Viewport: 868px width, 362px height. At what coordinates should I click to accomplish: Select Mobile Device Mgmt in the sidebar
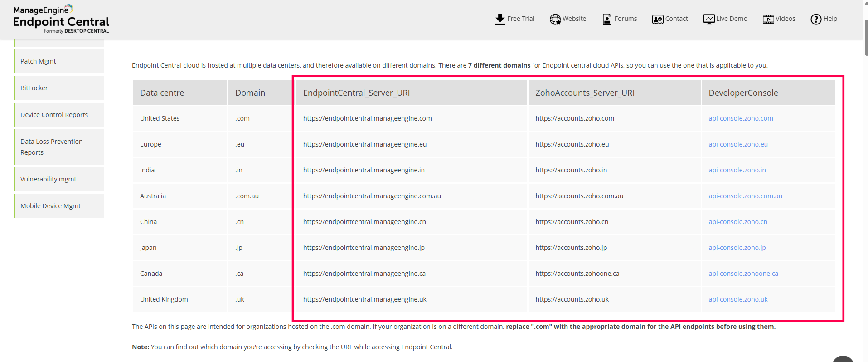(x=59, y=206)
